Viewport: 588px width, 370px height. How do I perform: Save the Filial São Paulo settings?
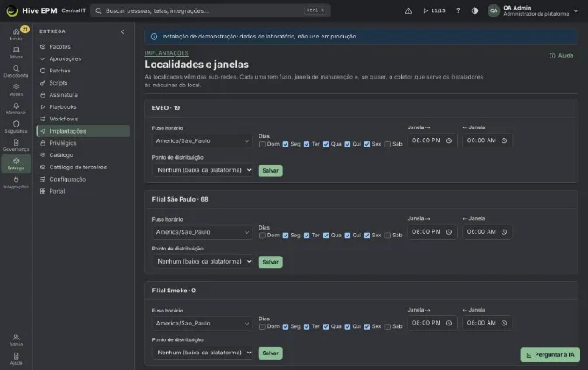270,262
